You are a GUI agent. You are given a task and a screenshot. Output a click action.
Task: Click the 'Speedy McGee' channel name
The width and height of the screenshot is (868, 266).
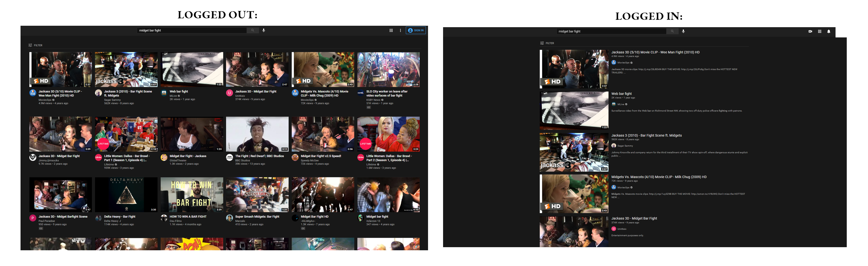310,160
